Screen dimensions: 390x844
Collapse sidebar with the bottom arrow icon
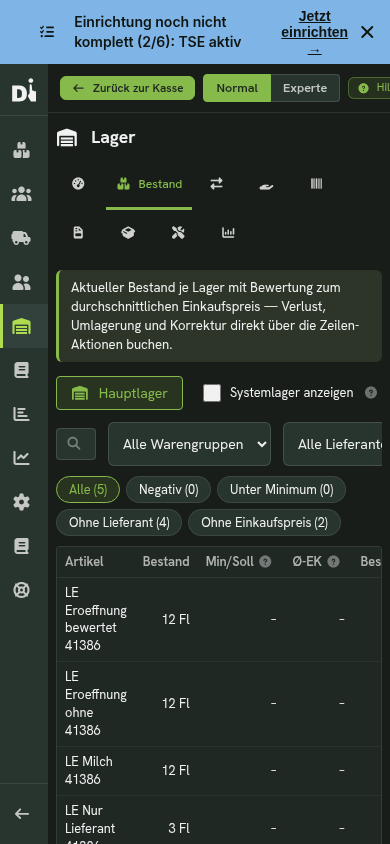pos(22,814)
